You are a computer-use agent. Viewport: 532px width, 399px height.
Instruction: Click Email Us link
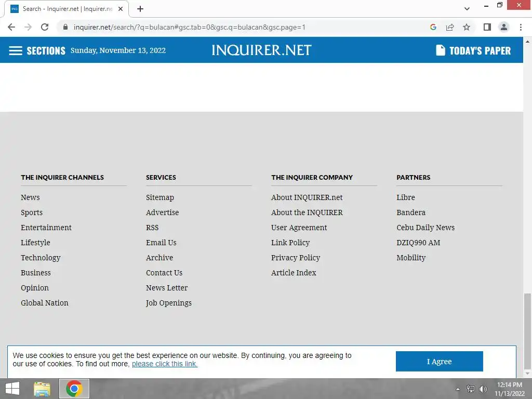coord(161,243)
